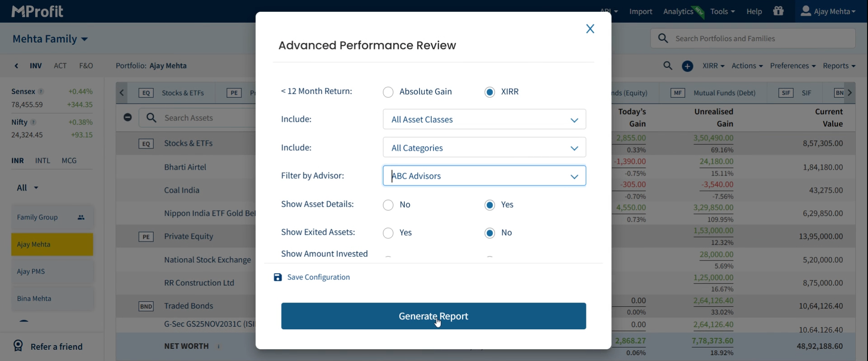
Task: Click the search icon in portfolio search box
Action: click(x=663, y=38)
